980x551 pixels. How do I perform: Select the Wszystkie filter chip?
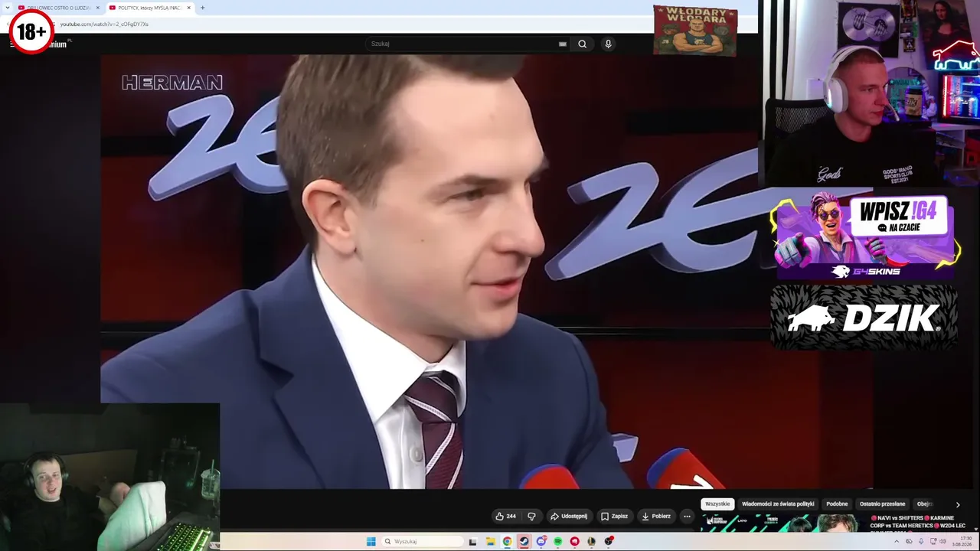717,504
